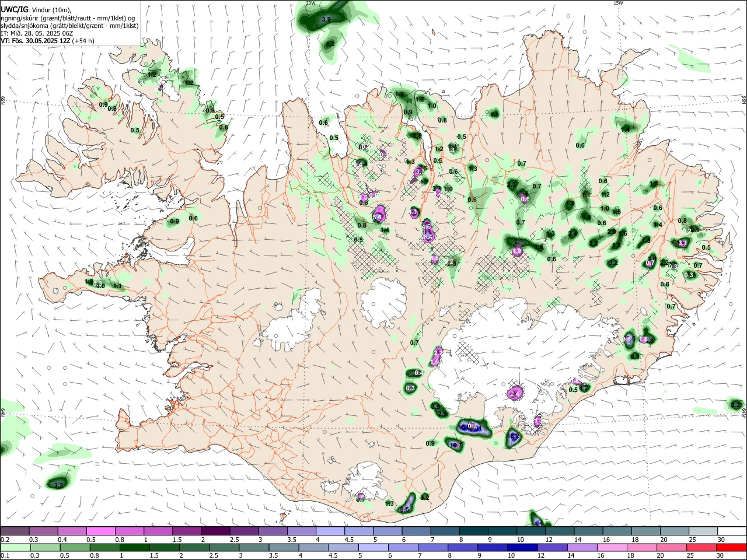Click the '9.1' precipitation value at south edge
Image resolution: width=747 pixels, height=560 pixels.
538,524
